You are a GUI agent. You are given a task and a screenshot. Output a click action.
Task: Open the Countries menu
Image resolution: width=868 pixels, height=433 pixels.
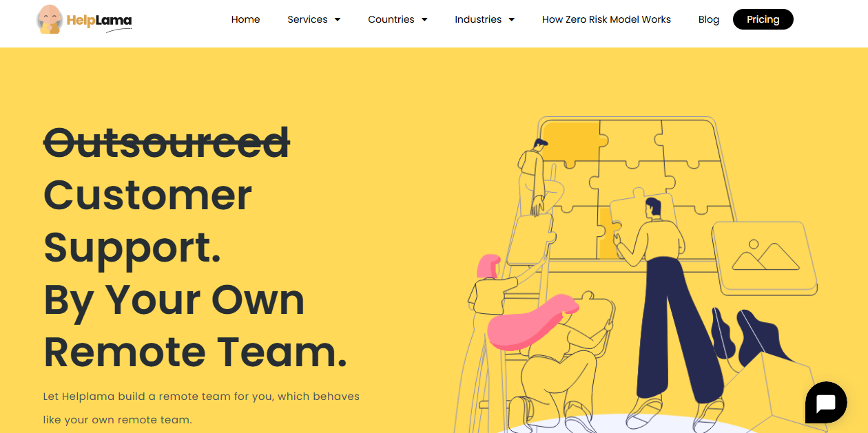[391, 19]
